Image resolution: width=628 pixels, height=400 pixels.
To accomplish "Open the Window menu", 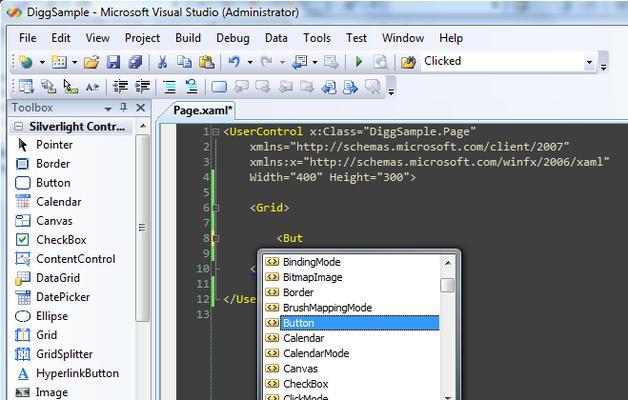I will tap(403, 38).
